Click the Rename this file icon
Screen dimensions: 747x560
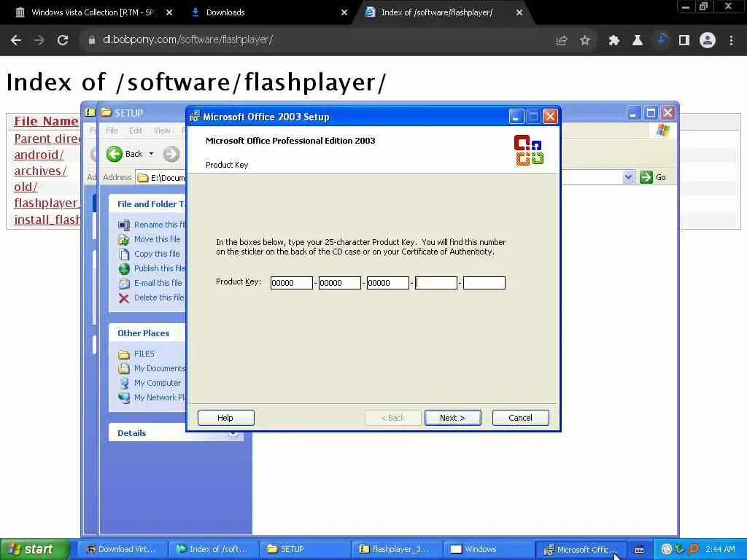pyautogui.click(x=124, y=225)
